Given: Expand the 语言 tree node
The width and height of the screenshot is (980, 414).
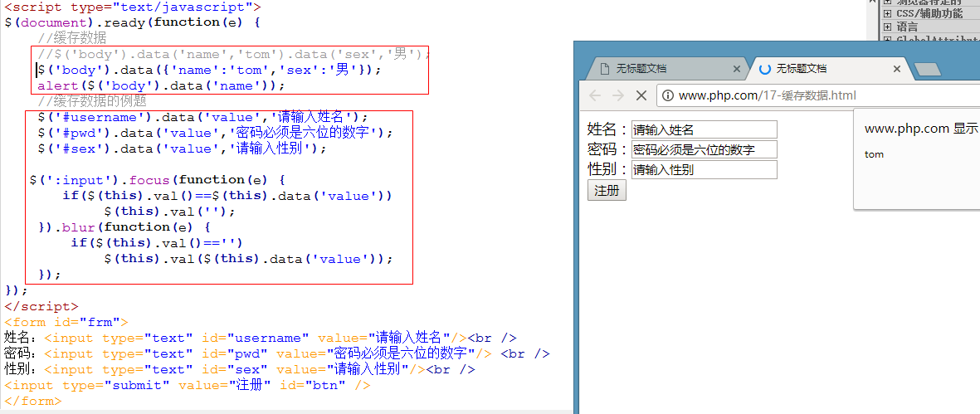Looking at the screenshot, I should coord(887,27).
